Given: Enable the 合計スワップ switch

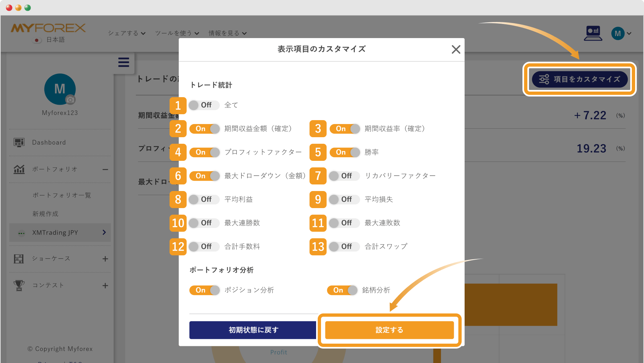Looking at the screenshot, I should click(344, 246).
